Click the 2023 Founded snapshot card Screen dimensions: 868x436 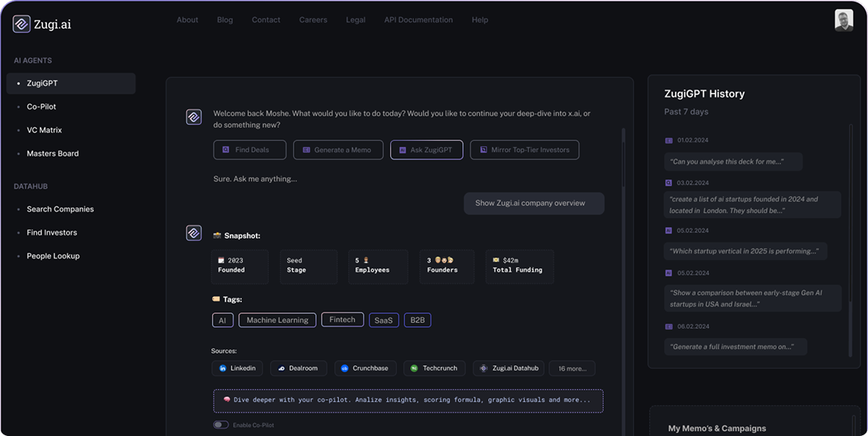click(x=240, y=266)
